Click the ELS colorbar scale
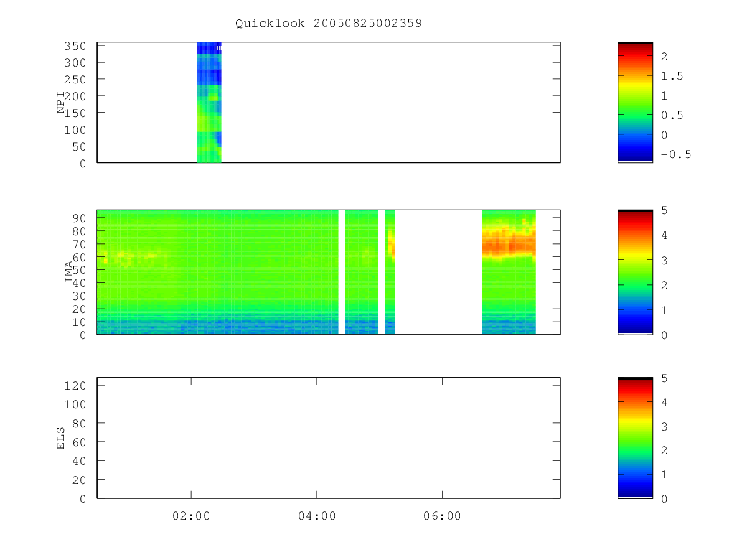 point(635,438)
